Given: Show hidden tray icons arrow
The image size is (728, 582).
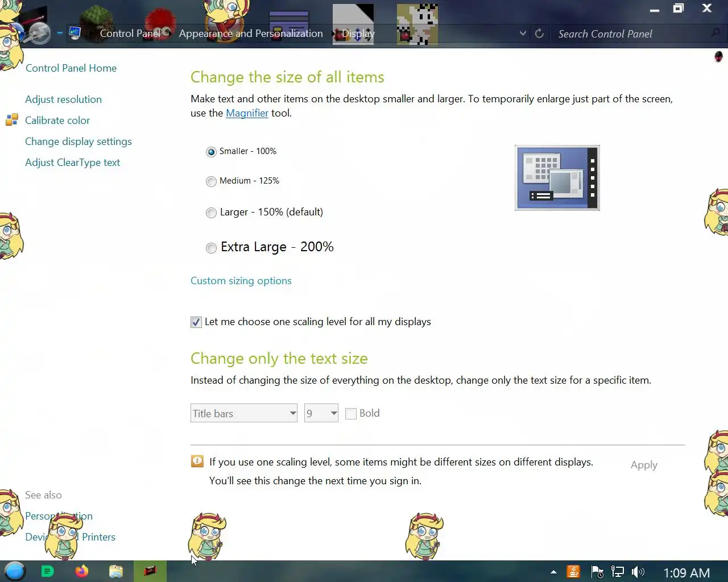Looking at the screenshot, I should click(x=553, y=572).
